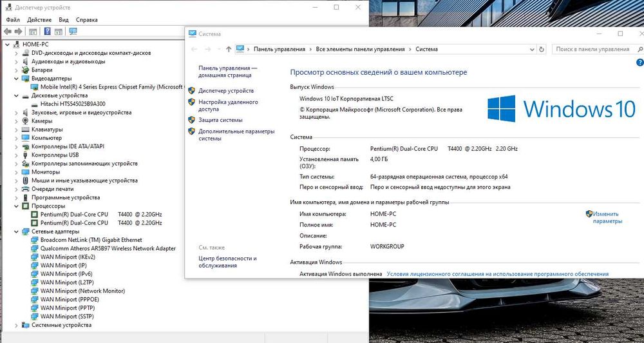Viewport: 644px width, 343px height.
Task: Click the scan for hardware changes monitor icon
Action: [73, 31]
